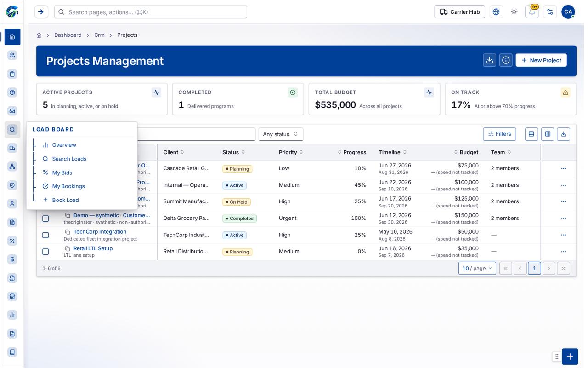588x368 pixels.
Task: Open the inbox tray icon in the sidebar
Action: click(12, 111)
